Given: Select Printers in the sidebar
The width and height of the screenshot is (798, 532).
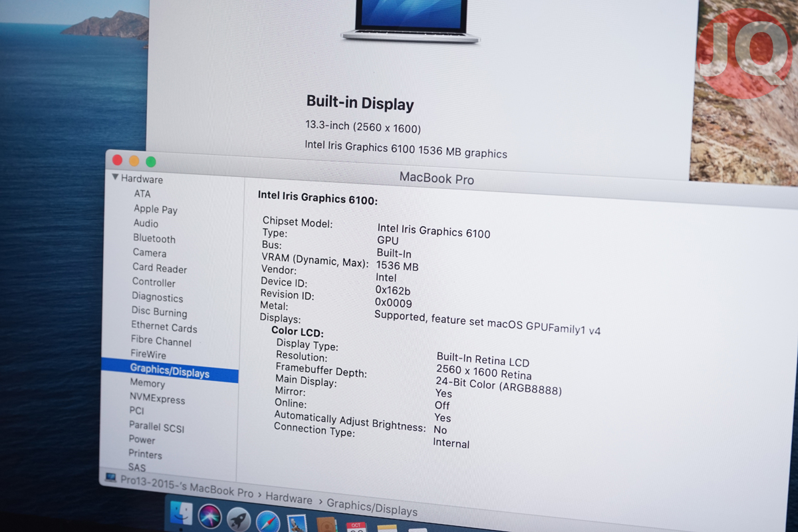Looking at the screenshot, I should (x=145, y=454).
